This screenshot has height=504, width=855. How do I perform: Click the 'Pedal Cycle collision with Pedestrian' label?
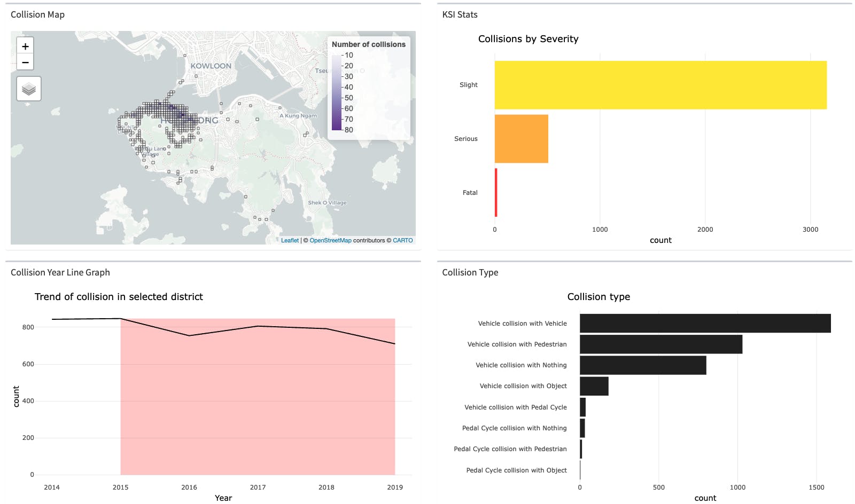pyautogui.click(x=510, y=449)
